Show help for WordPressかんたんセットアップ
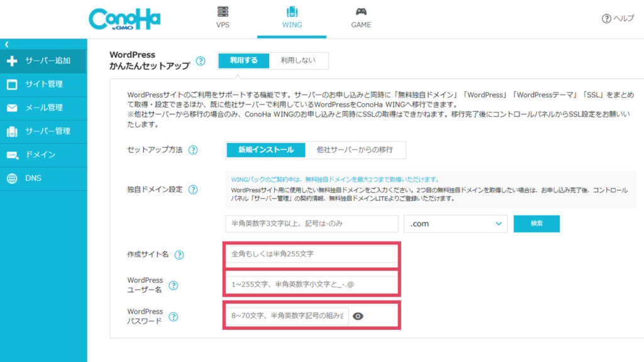 [x=201, y=61]
